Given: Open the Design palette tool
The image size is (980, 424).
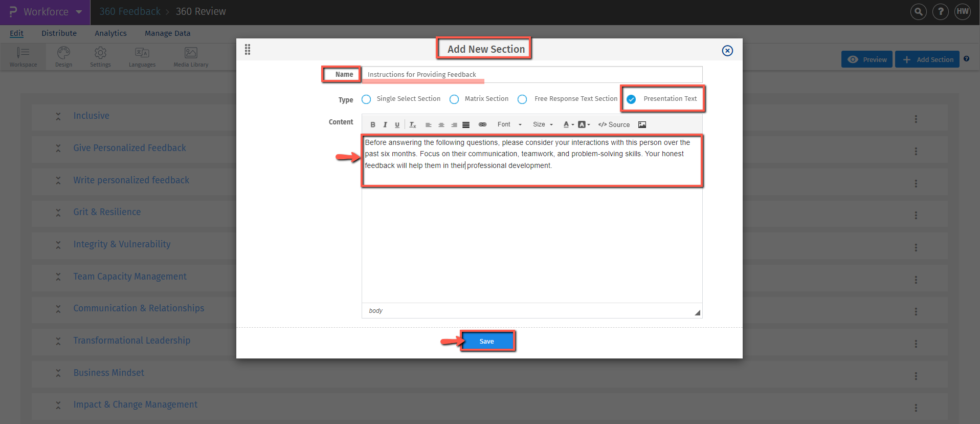Looking at the screenshot, I should (63, 57).
